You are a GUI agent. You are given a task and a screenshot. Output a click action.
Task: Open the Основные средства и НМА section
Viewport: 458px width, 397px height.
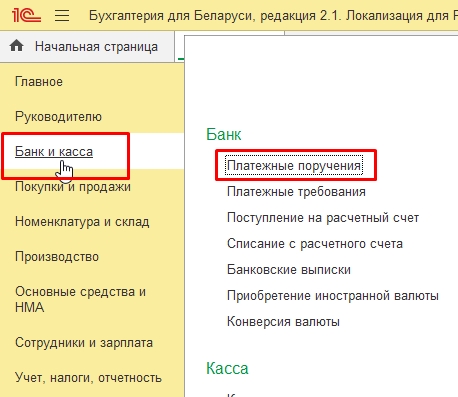(80, 299)
